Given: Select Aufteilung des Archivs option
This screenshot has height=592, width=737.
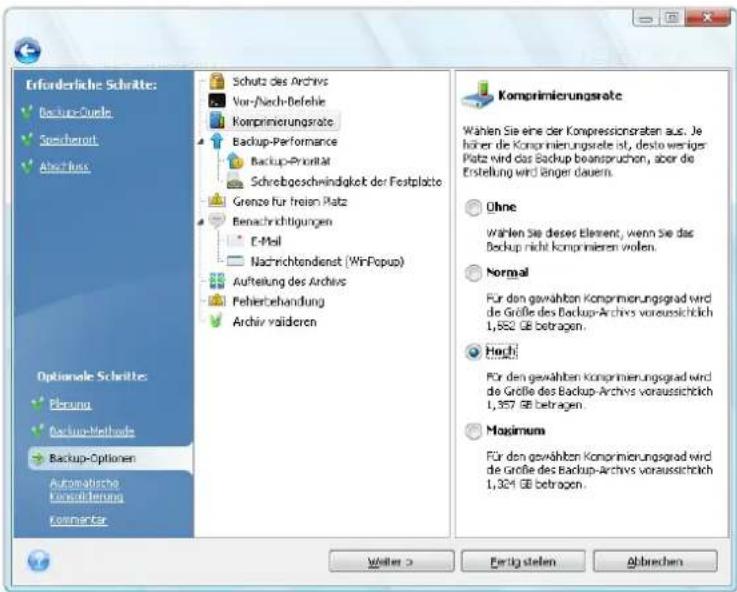Looking at the screenshot, I should (x=290, y=281).
